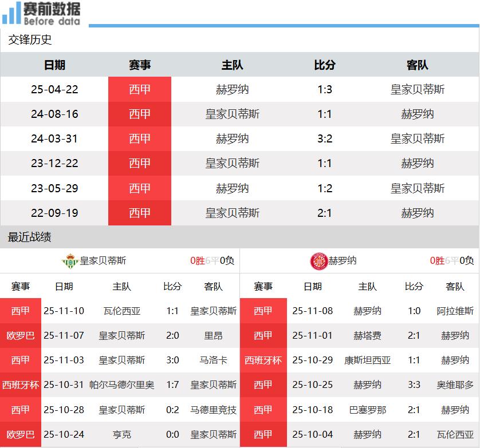Click the bar chart logo icon beside 赛前数据
Image resolution: width=480 pixels, height=448 pixels.
11,13
